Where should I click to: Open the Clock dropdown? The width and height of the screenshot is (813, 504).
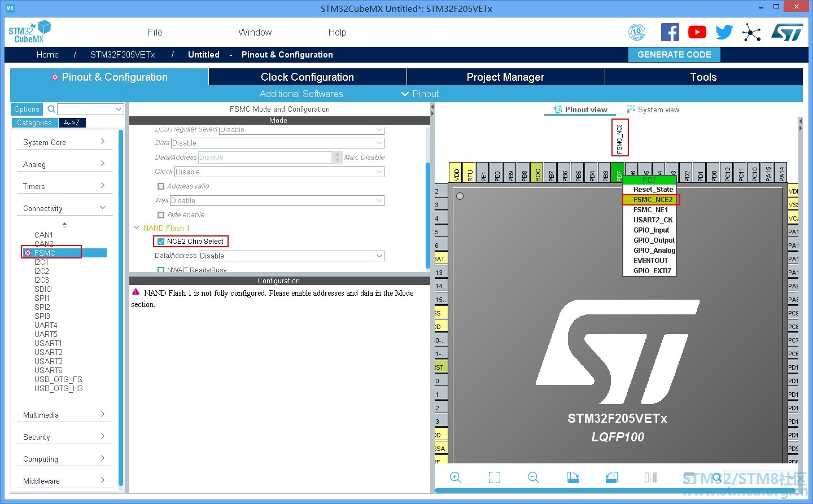279,172
